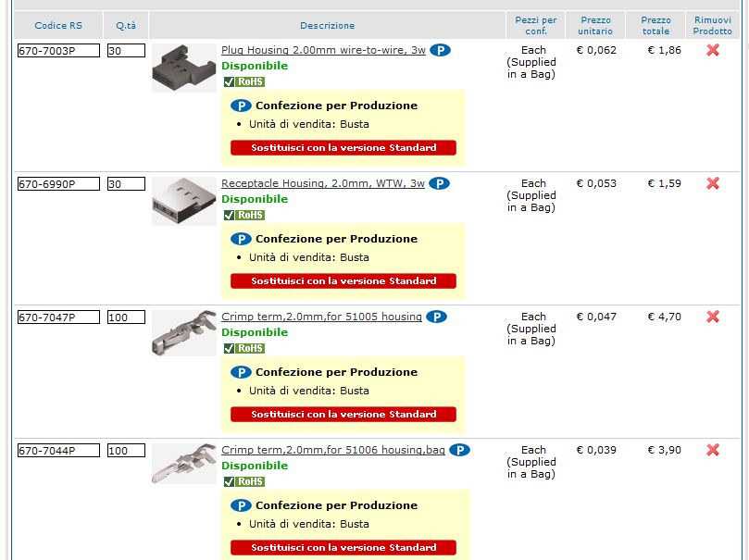Open Plug Housing 2.00mm wire-to-wire link
Screen dimensions: 749x560
pyautogui.click(x=323, y=50)
